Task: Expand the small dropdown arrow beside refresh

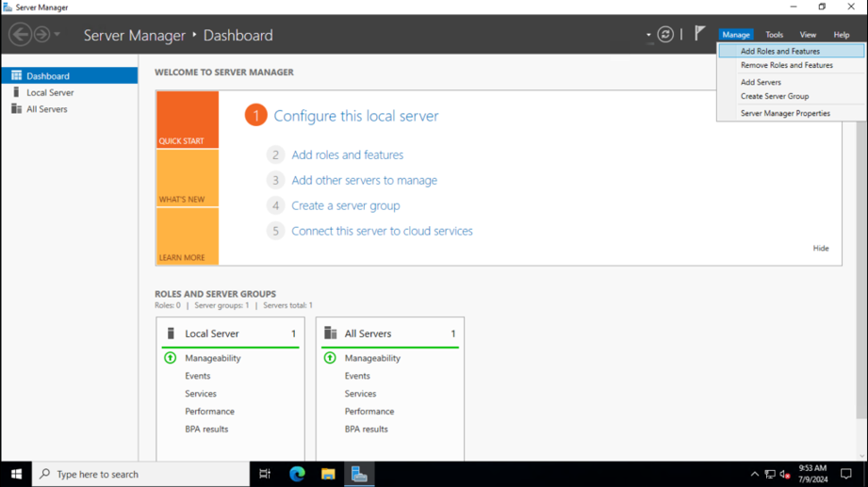Action: pos(648,35)
